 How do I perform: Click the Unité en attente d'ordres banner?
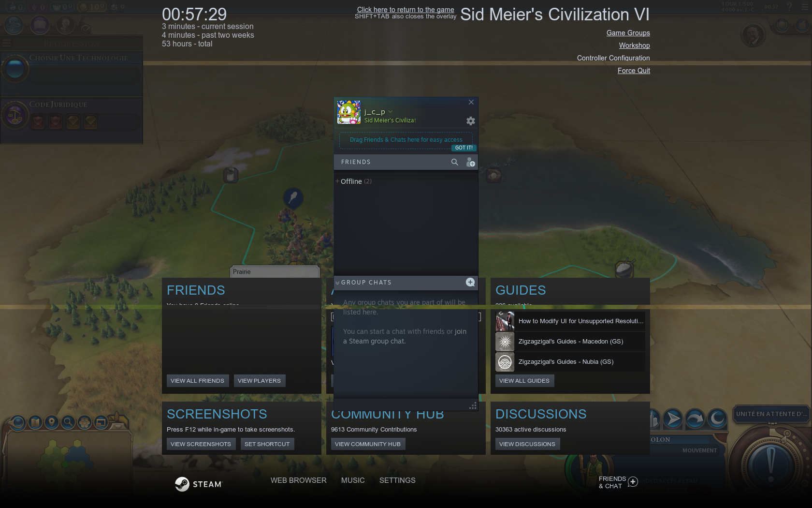click(x=771, y=414)
